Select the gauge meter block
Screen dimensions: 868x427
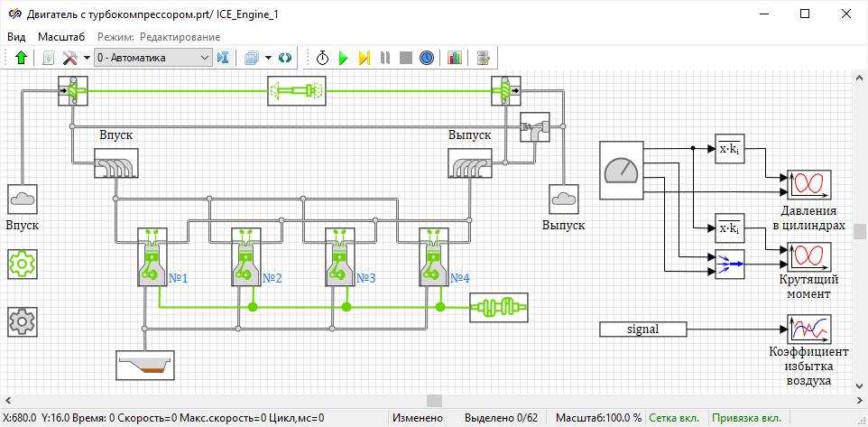point(622,170)
